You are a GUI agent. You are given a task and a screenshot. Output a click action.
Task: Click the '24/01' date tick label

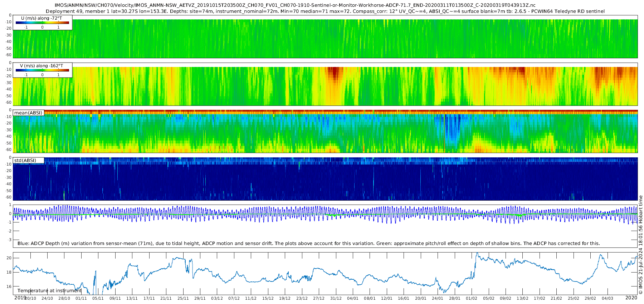click(x=438, y=298)
